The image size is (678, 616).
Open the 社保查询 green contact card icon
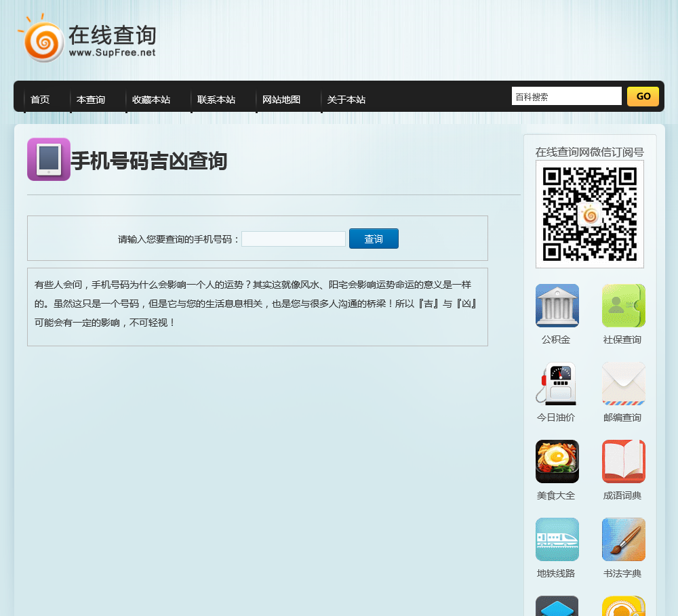click(624, 306)
